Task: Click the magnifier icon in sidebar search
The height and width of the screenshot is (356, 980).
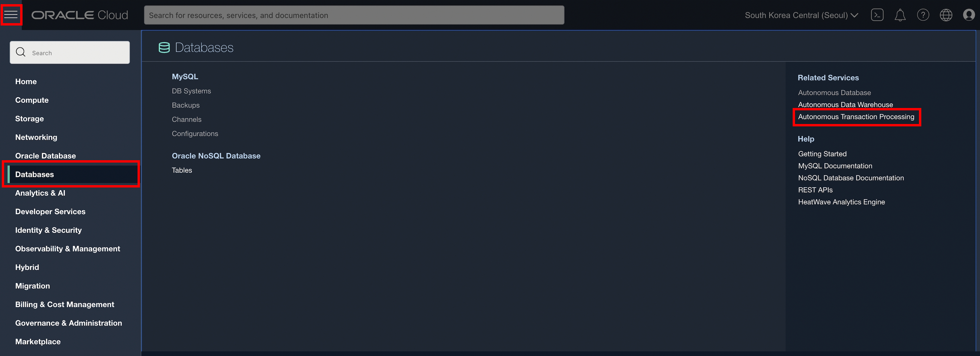Action: coord(21,53)
